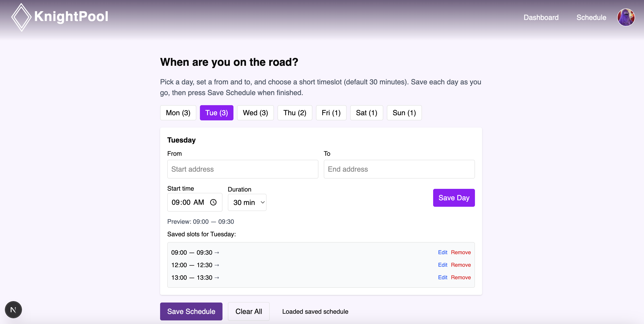Edit the 09:00 — 09:30 slot
The height and width of the screenshot is (324, 644).
tap(442, 252)
